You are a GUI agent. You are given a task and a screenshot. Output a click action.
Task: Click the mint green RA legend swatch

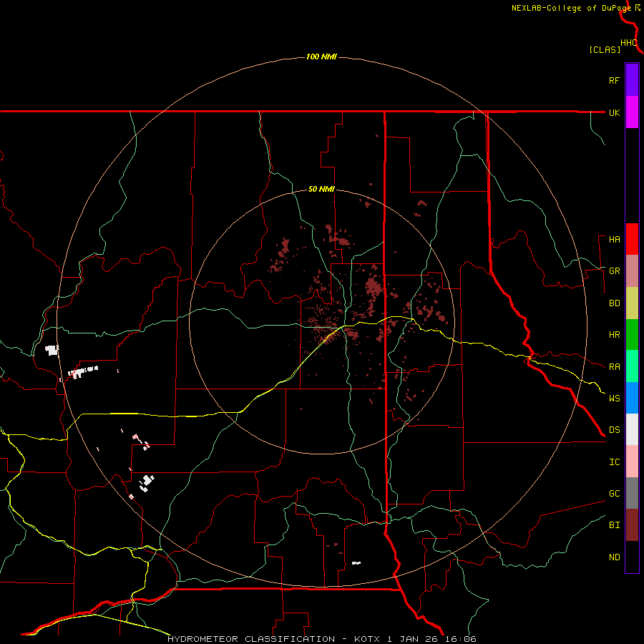click(x=632, y=366)
